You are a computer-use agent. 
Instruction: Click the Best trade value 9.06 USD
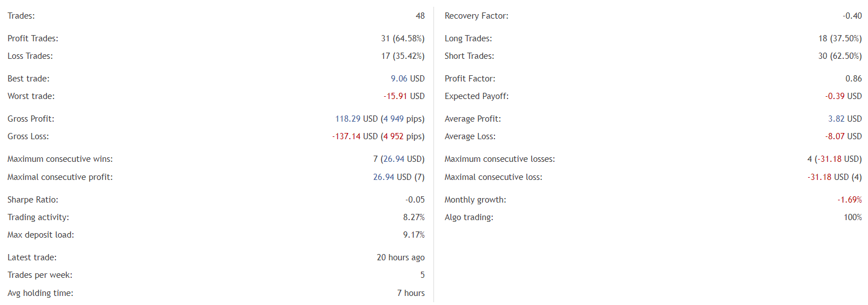tap(407, 79)
